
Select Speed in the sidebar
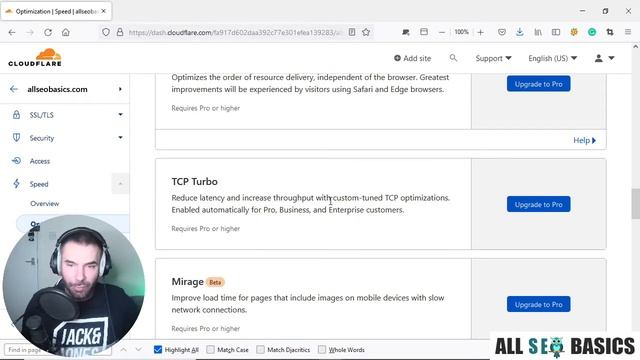(x=39, y=184)
